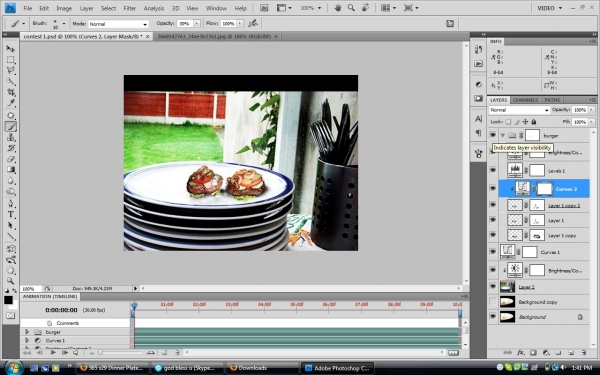Click the Curves 2 layer mask thumbnail
600x375 pixels.
[x=544, y=189]
